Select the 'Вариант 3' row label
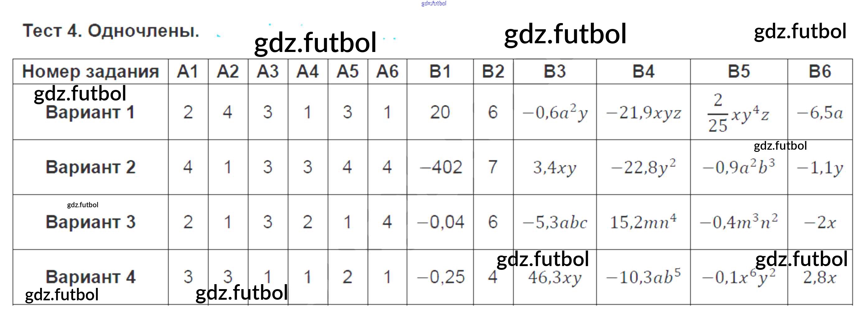This screenshot has width=868, height=319. (x=90, y=222)
